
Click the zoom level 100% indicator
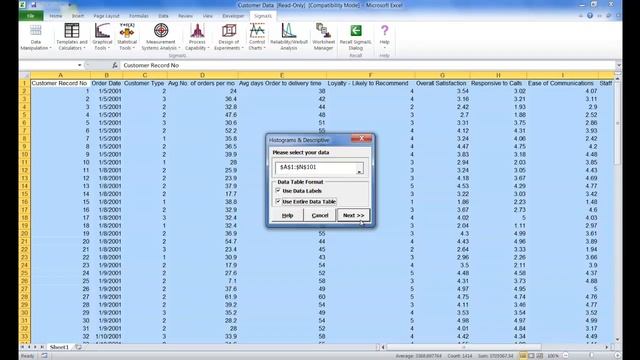pyautogui.click(x=553, y=356)
